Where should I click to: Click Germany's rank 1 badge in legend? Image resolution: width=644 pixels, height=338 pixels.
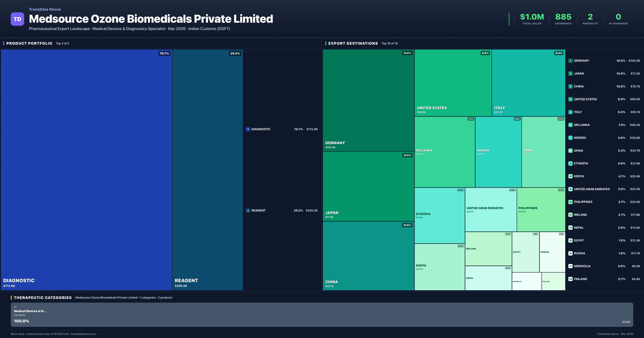click(x=570, y=61)
